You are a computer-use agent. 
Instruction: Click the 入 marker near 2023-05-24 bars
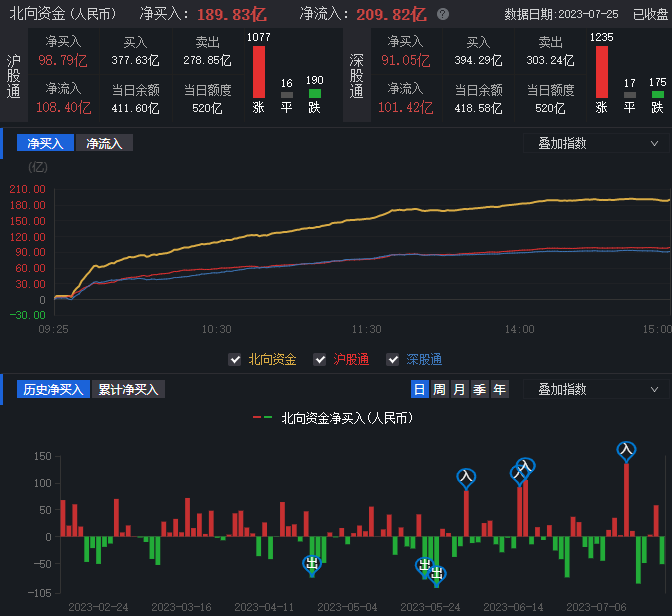pyautogui.click(x=466, y=478)
